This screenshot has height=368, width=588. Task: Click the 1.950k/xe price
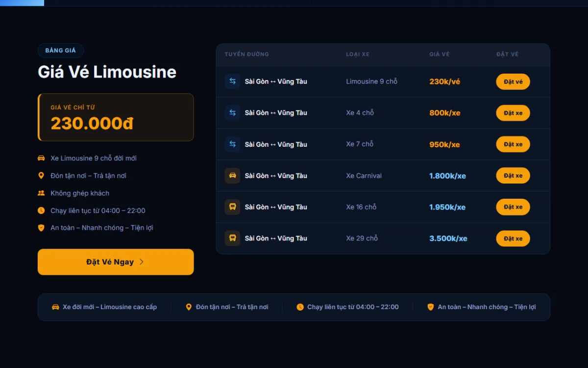point(447,207)
